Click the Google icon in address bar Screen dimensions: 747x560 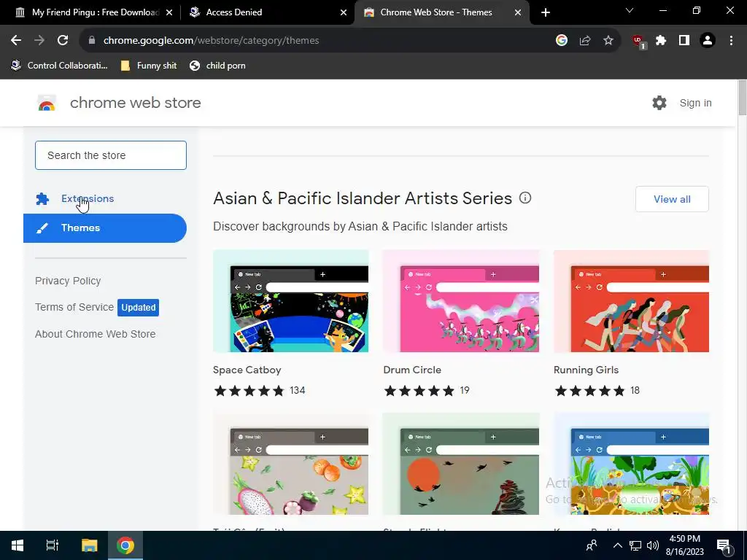pyautogui.click(x=562, y=41)
